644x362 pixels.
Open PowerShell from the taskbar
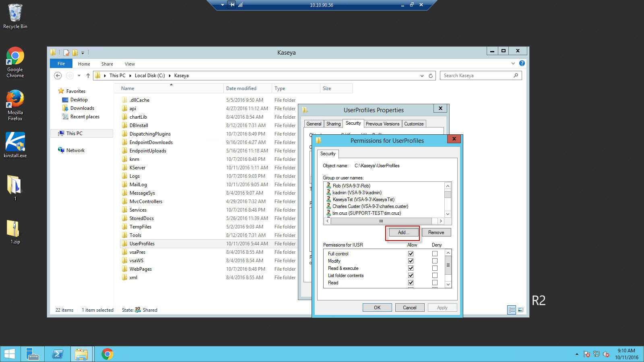(x=58, y=354)
